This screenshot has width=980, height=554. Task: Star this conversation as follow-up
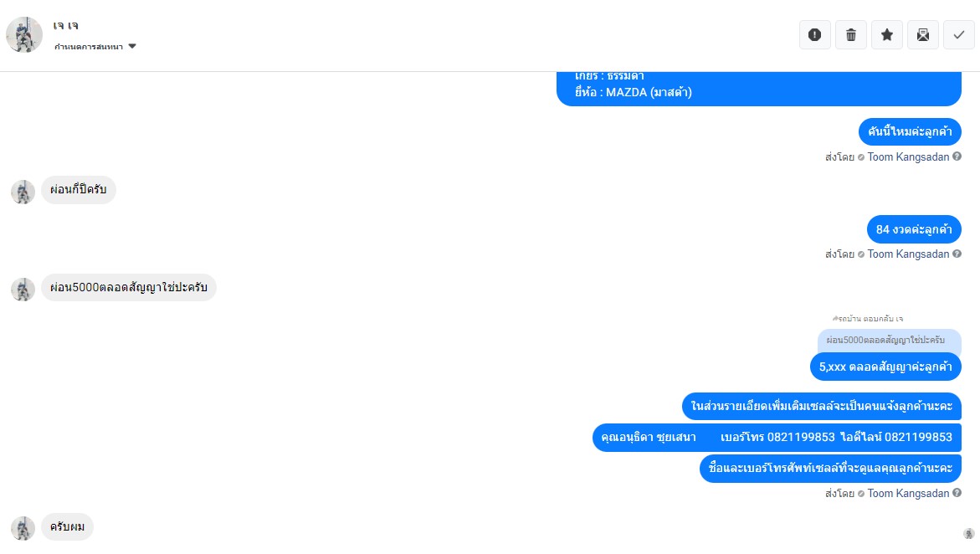[887, 35]
